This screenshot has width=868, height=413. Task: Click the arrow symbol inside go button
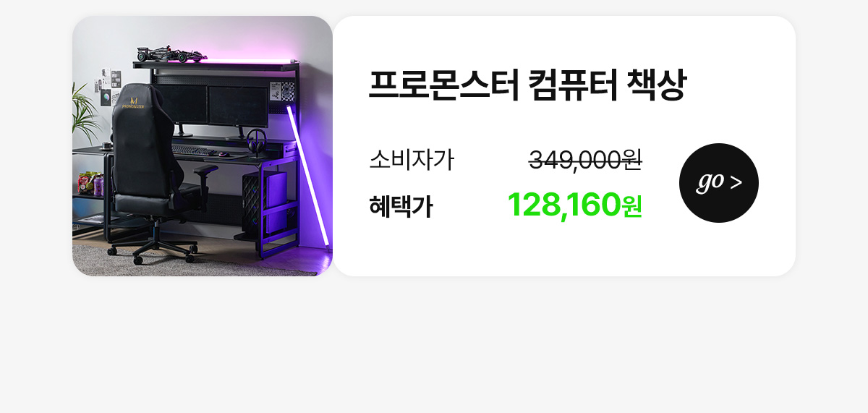(736, 183)
